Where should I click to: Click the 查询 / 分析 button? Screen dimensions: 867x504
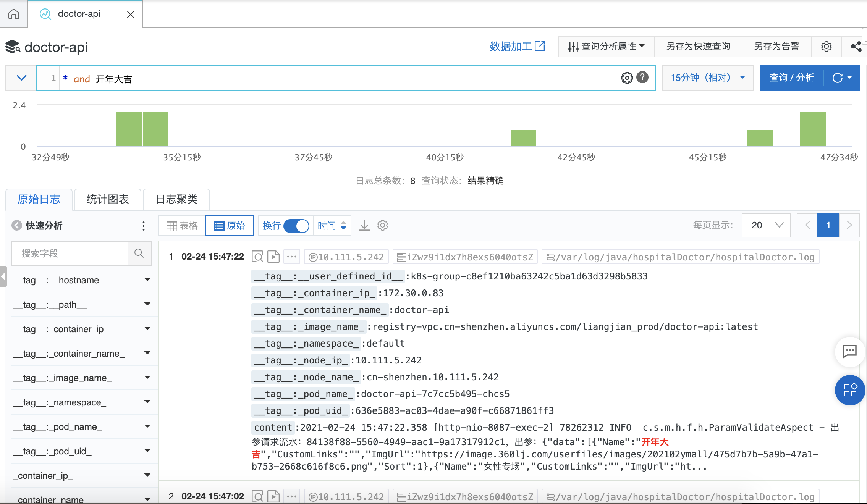pos(791,78)
